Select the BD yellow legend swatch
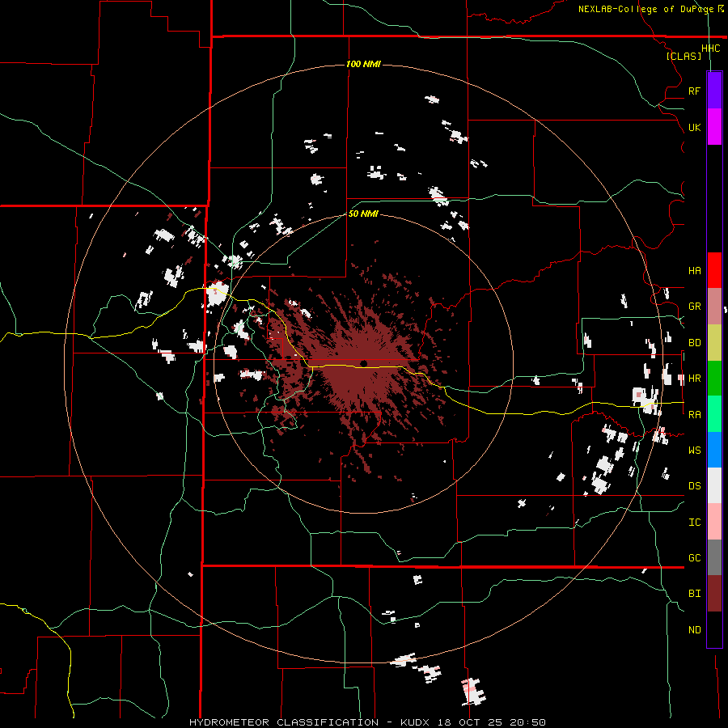 point(714,343)
